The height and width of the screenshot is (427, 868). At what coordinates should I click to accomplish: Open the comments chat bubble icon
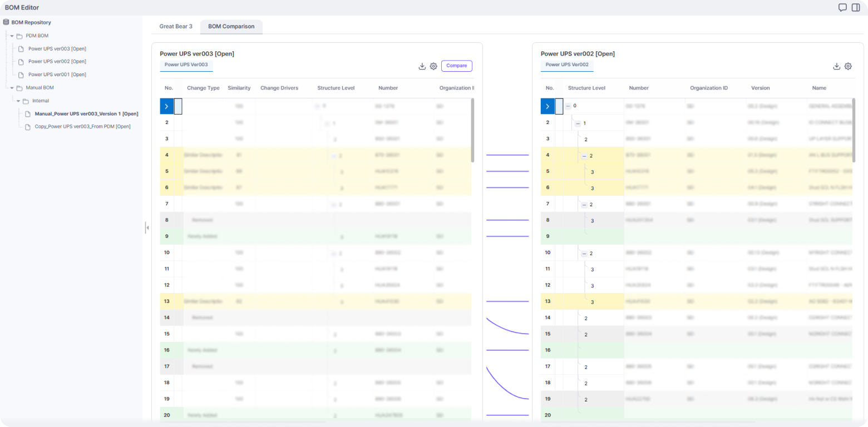[x=842, y=8]
